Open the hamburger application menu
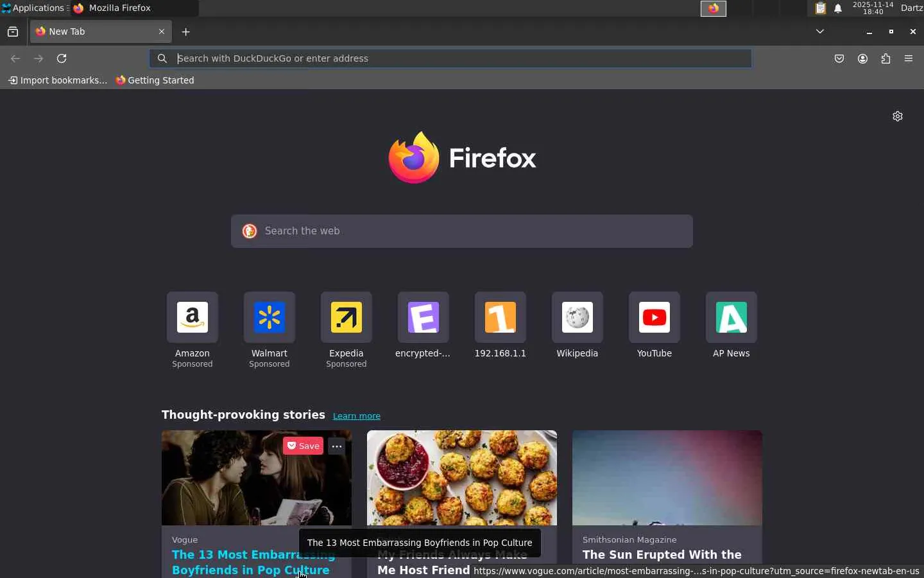The height and width of the screenshot is (578, 924). pyautogui.click(x=909, y=58)
